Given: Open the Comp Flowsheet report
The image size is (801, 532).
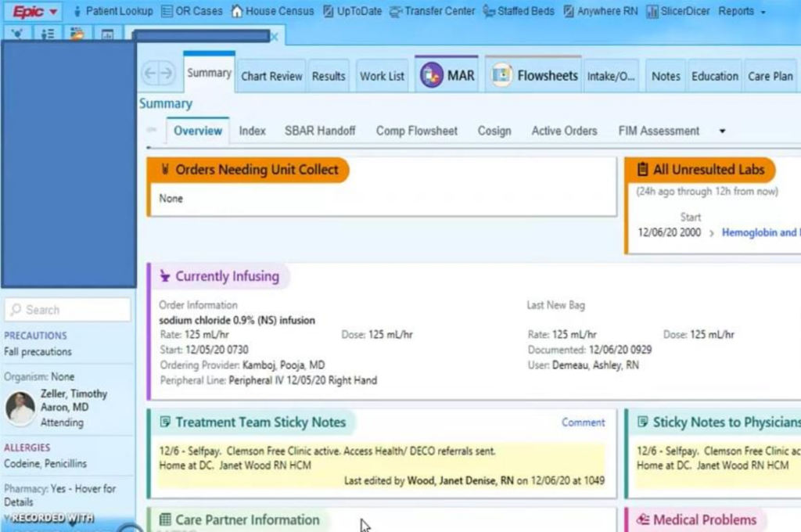Looking at the screenshot, I should click(x=416, y=131).
